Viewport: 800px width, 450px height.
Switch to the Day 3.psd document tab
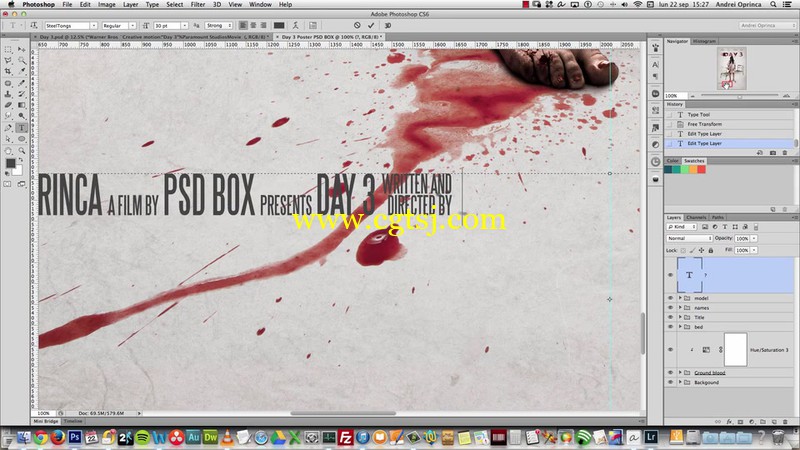coord(152,37)
